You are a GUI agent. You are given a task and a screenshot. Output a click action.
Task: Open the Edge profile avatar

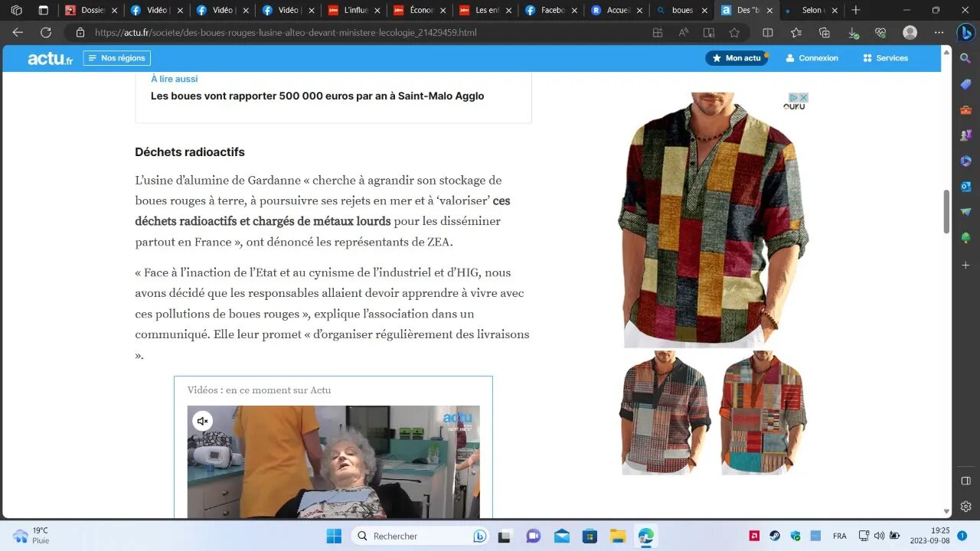tap(910, 33)
